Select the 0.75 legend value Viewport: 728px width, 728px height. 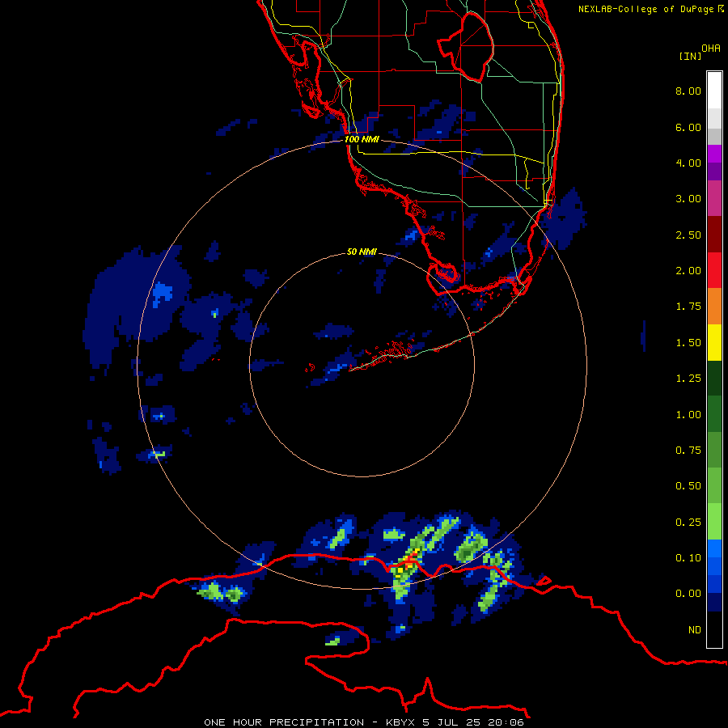(x=688, y=451)
